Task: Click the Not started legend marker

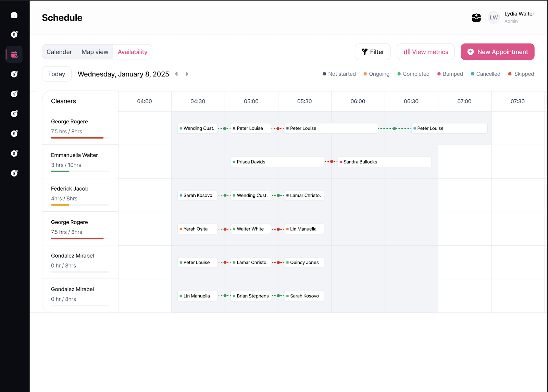Action: [x=324, y=74]
